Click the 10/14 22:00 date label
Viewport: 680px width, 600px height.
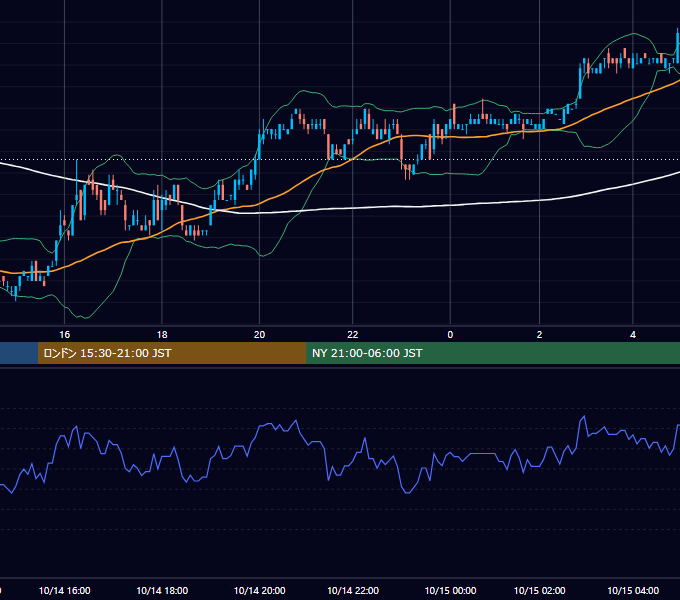pos(353,590)
